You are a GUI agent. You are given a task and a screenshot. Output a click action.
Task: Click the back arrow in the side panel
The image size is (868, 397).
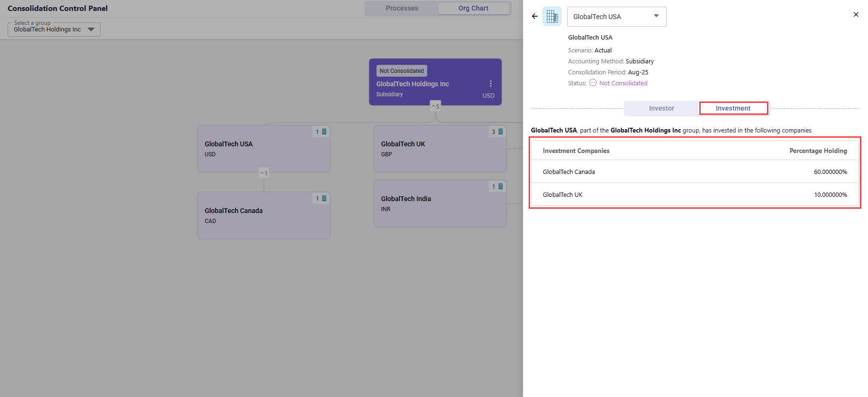535,16
